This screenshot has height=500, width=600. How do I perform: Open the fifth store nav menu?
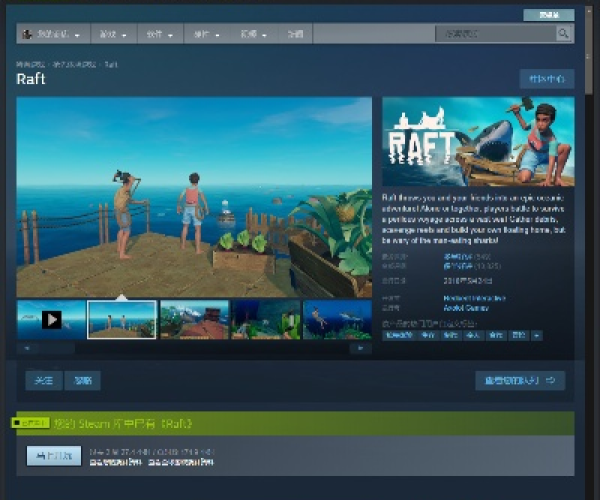pos(254,34)
